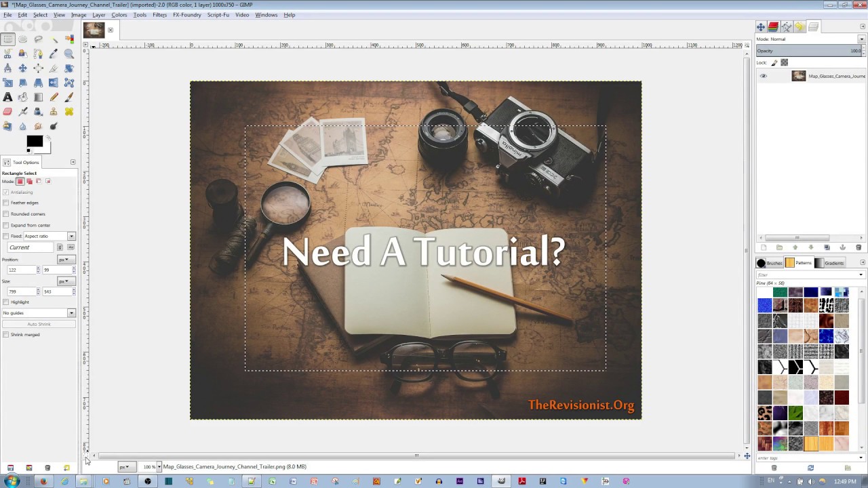Image resolution: width=868 pixels, height=488 pixels.
Task: Hide the Map_Glasses_Camera layer visibility
Action: click(x=764, y=76)
